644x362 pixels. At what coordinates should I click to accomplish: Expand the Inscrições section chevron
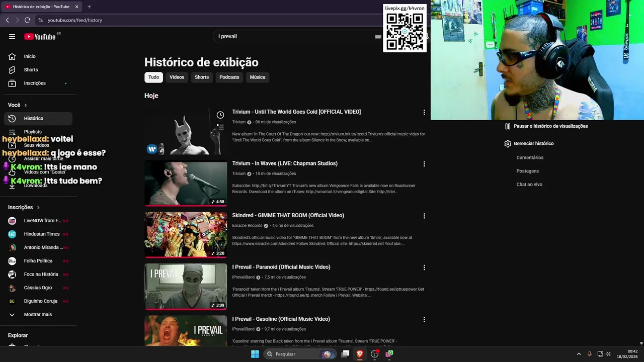(38, 207)
